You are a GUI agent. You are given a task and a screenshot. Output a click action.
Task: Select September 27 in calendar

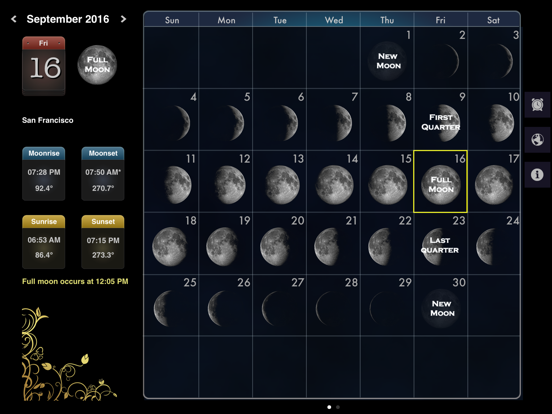pos(280,305)
